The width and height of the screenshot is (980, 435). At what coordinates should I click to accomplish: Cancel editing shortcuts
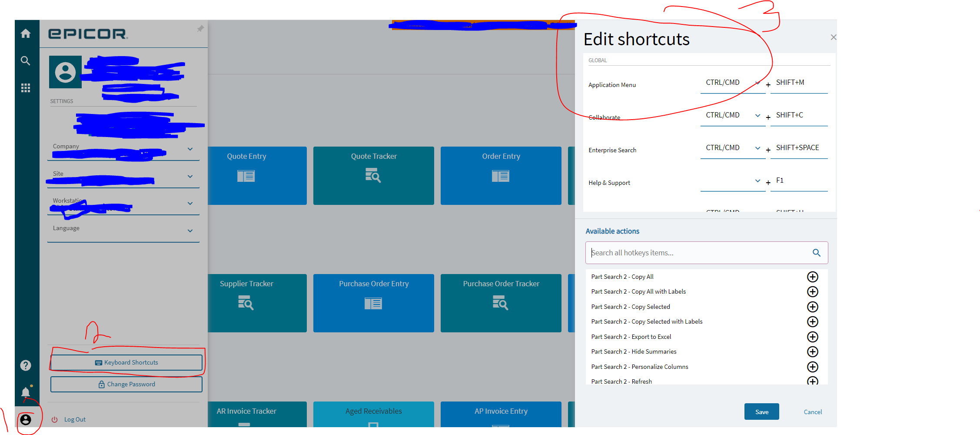pos(813,412)
